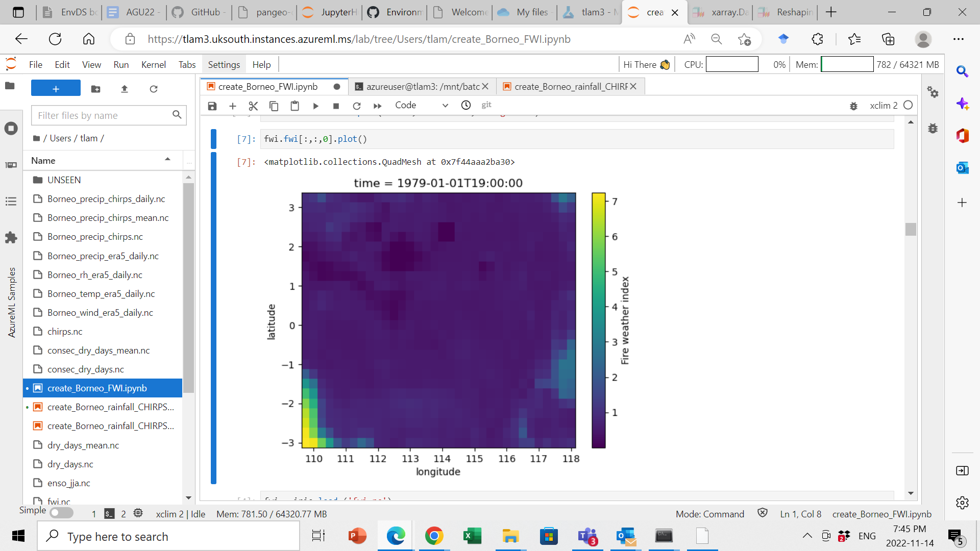980x551 pixels.
Task: Collapse the cell 7 output using the blue bar
Action: click(213, 316)
